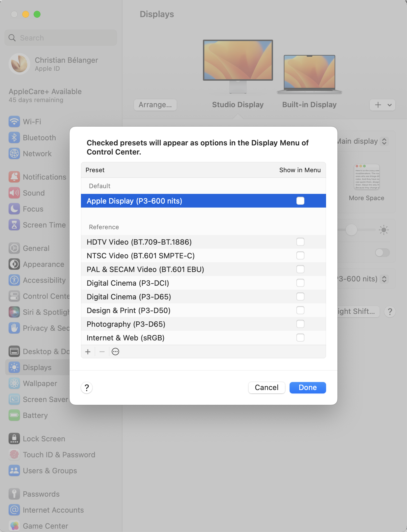Toggle PAL & SECAM Video checkbox

click(300, 269)
